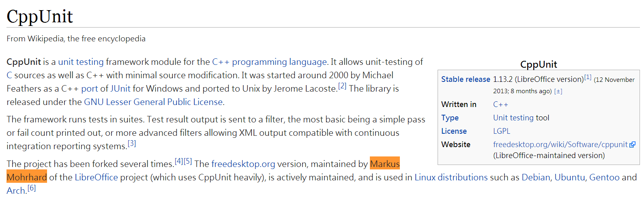Open the freedesktop.org link in paragraph
This screenshot has width=644, height=199.
(x=243, y=164)
